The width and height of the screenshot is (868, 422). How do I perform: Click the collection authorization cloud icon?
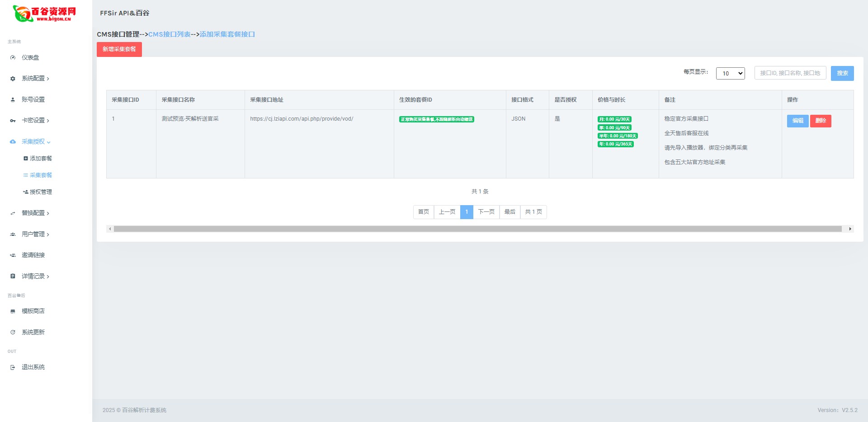point(13,142)
